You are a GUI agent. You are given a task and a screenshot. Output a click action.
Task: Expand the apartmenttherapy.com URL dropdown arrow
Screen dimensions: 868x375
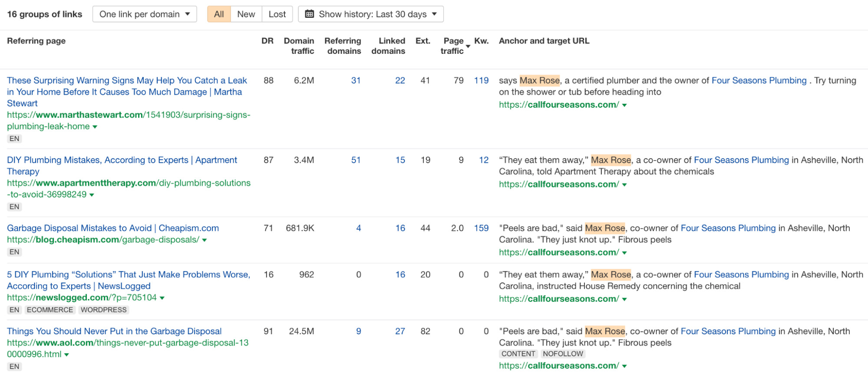[x=92, y=195]
